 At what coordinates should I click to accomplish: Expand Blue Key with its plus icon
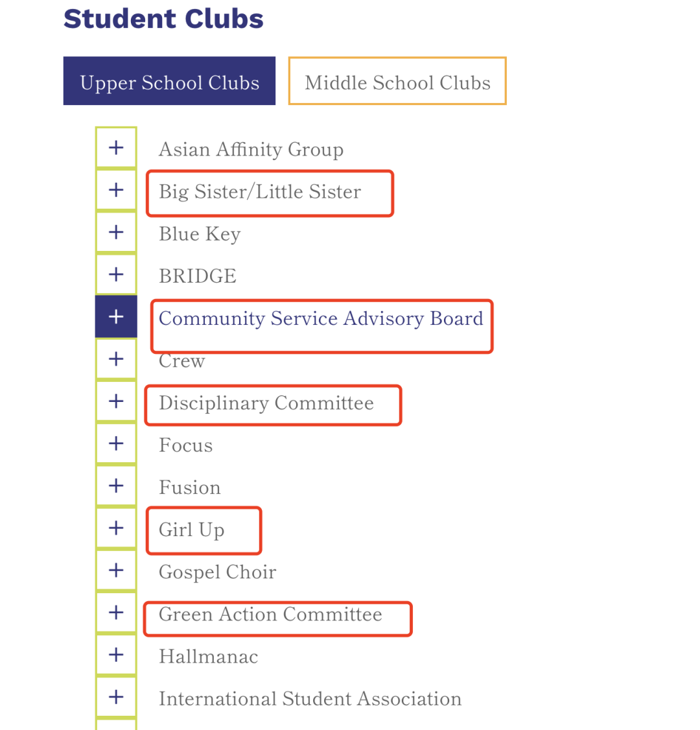(117, 232)
